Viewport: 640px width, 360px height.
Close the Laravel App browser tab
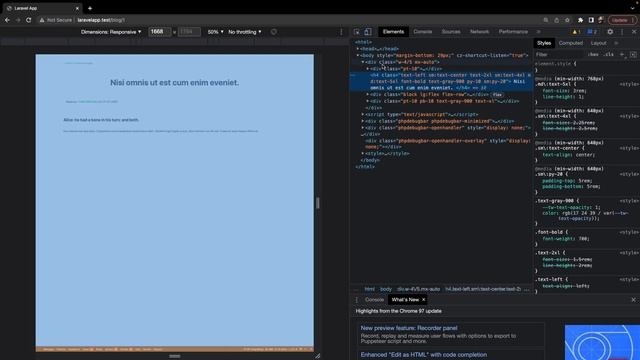[77, 8]
